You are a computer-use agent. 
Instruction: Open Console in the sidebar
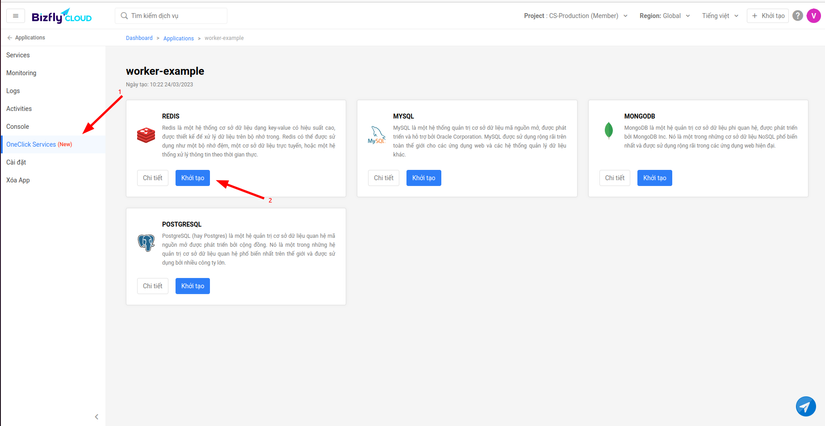tap(53, 127)
